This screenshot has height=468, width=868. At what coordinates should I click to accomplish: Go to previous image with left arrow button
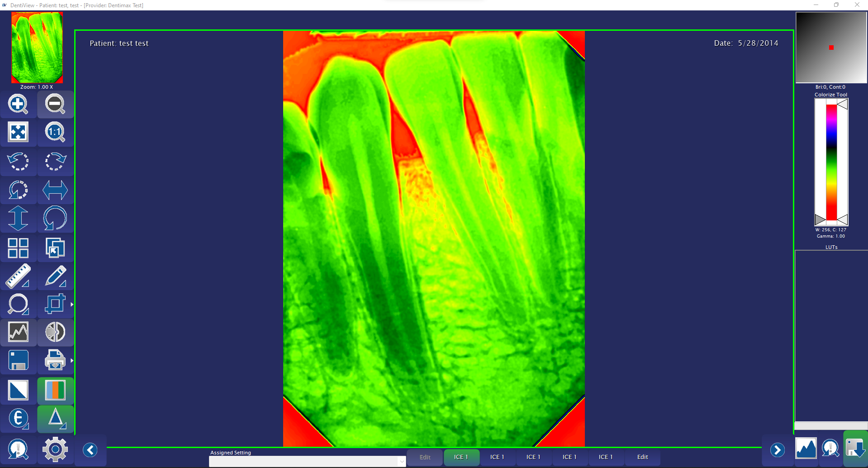tap(90, 450)
